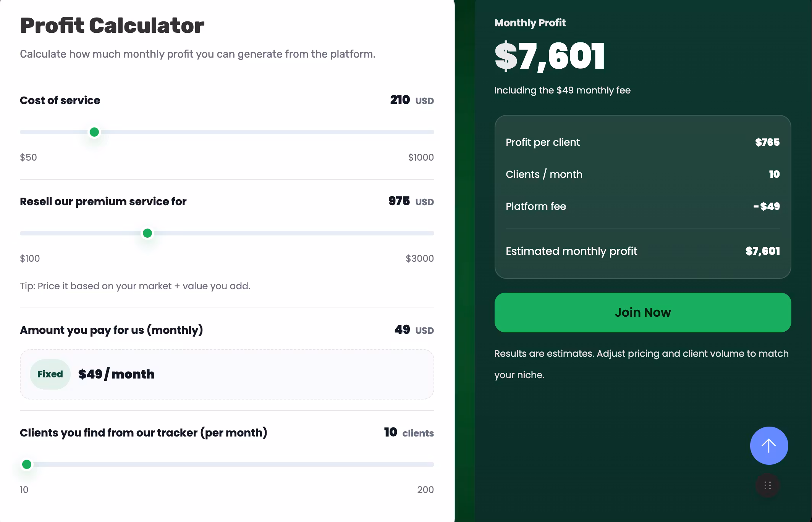The height and width of the screenshot is (522, 812).
Task: Click the six-dot drag handle icon
Action: tap(767, 485)
